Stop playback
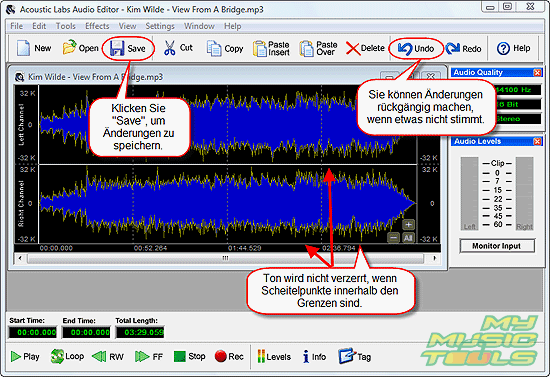The image size is (550, 377). click(x=189, y=357)
